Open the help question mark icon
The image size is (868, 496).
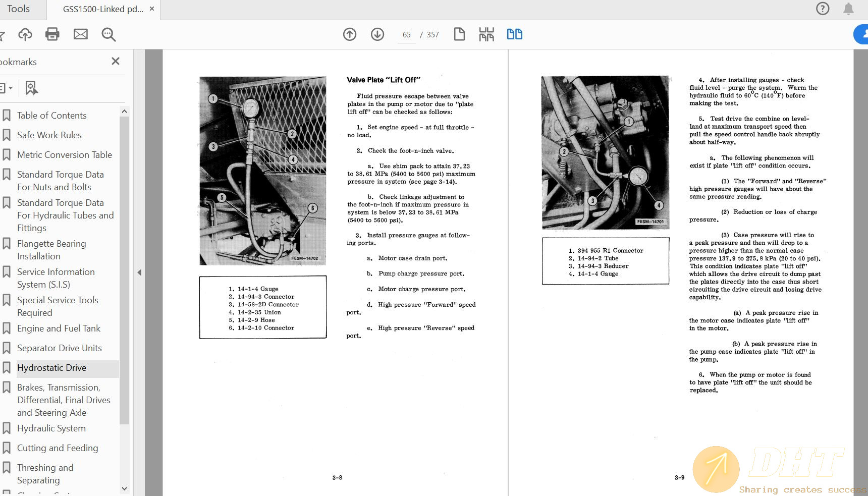click(823, 9)
